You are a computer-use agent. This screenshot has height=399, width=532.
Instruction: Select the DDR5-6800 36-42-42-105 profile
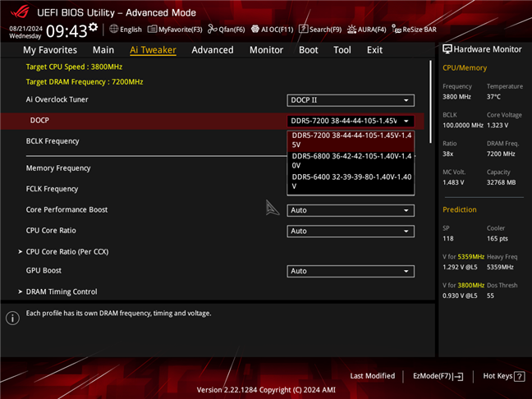pyautogui.click(x=351, y=160)
